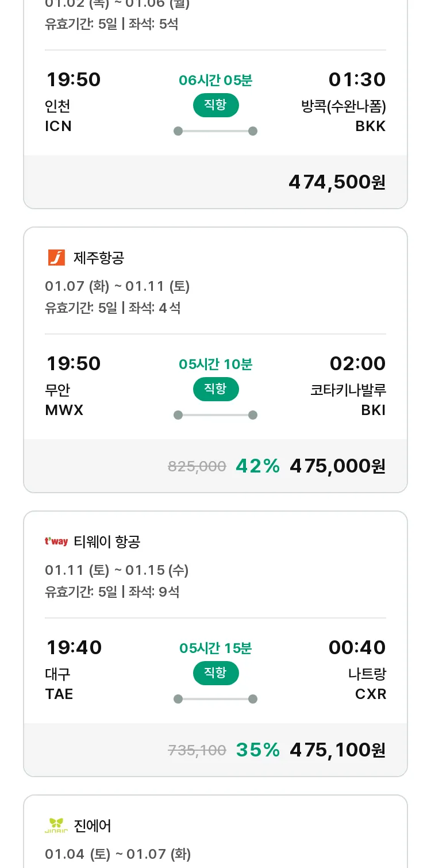Click route line icon for Muan flight
Screen dimensions: 431x868
(x=215, y=415)
